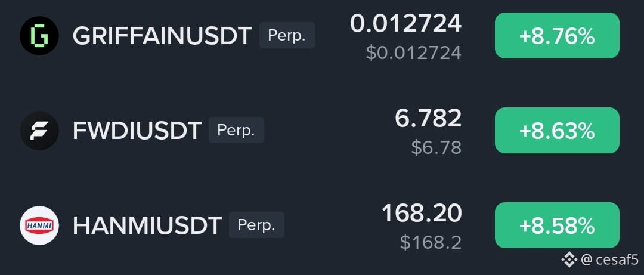Click the 6.782 last price
Viewport: 644px width, 275px height.
pyautogui.click(x=428, y=118)
